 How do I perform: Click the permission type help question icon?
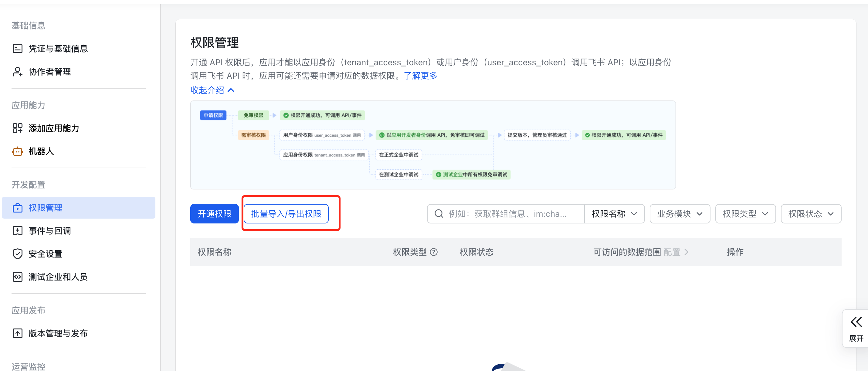[x=434, y=252]
